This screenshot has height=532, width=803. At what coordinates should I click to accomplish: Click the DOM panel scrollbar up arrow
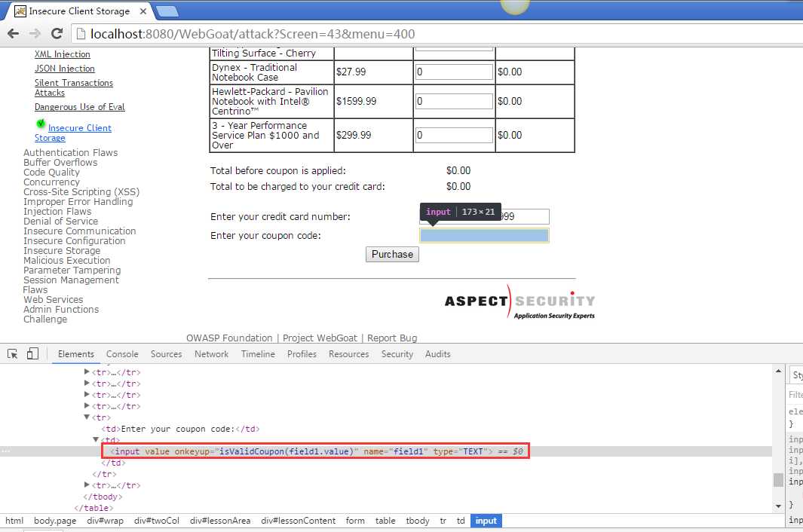point(778,371)
